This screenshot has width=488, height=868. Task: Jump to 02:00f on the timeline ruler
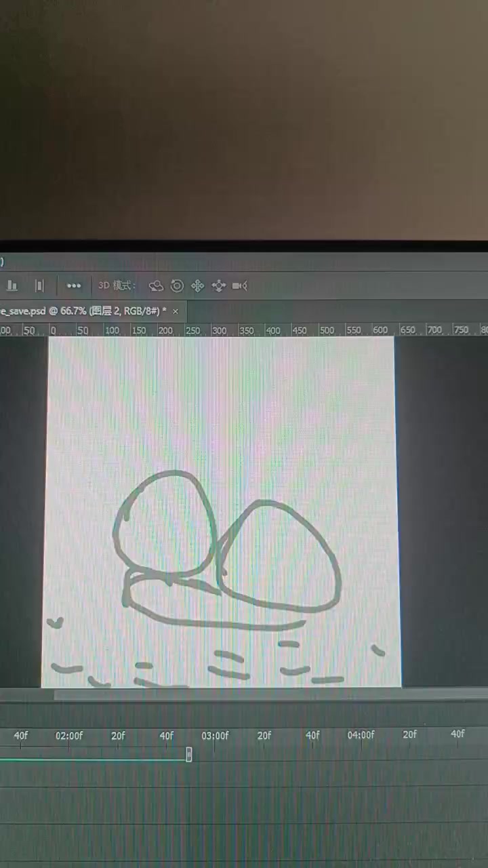[x=69, y=736]
